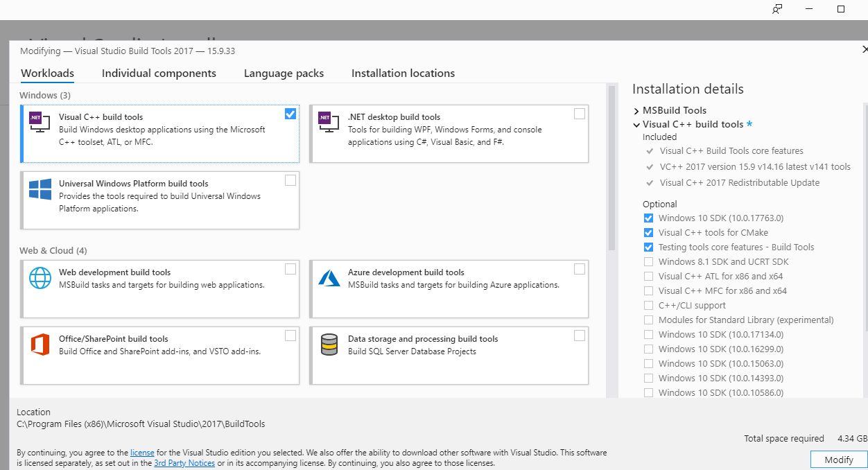Open the Language packs tab
868x470 pixels.
click(x=284, y=73)
